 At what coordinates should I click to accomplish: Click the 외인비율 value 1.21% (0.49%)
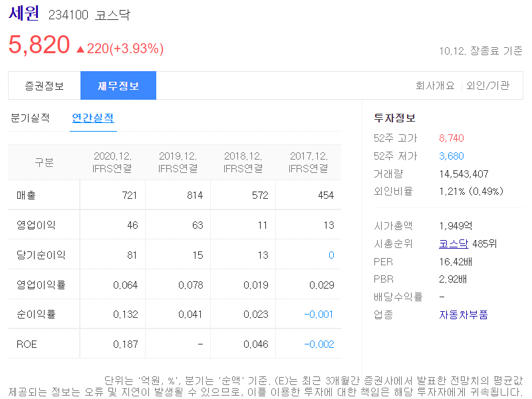click(x=471, y=192)
